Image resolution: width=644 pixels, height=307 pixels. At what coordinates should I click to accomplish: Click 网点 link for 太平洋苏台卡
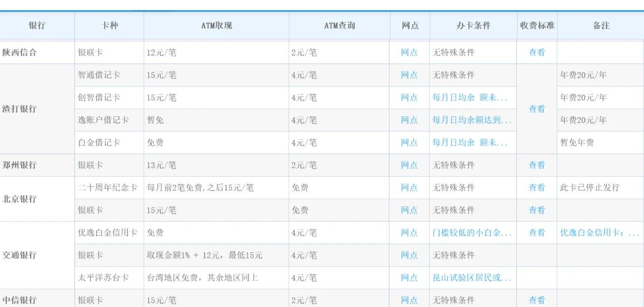coord(409,278)
